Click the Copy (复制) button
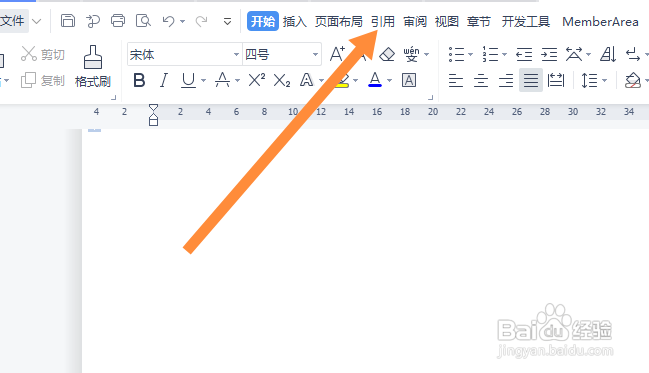The width and height of the screenshot is (649, 373). click(x=43, y=80)
